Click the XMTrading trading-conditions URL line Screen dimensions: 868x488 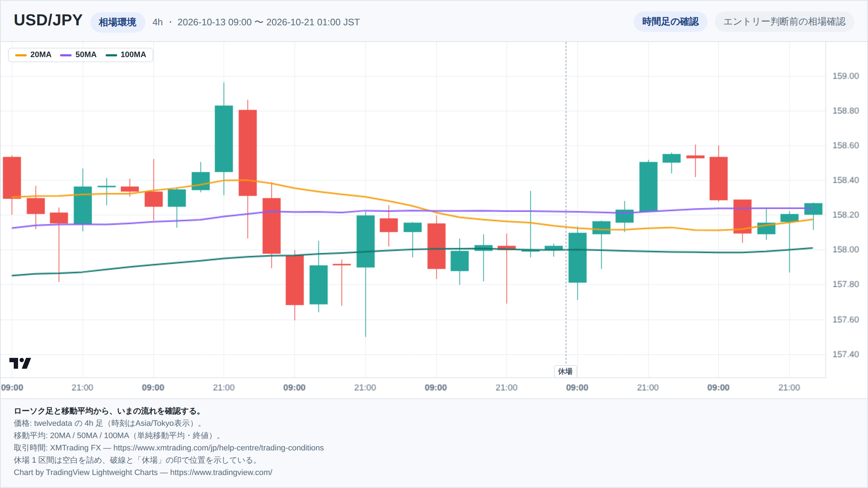[x=169, y=448]
